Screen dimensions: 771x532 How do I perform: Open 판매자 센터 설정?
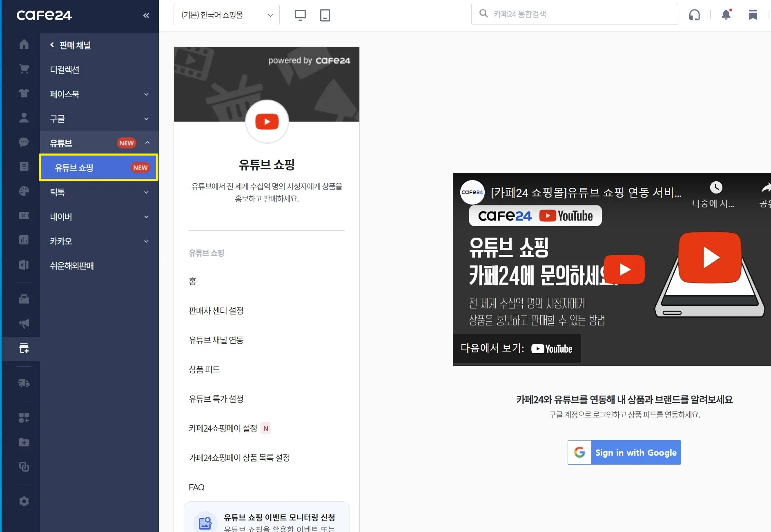pos(216,311)
